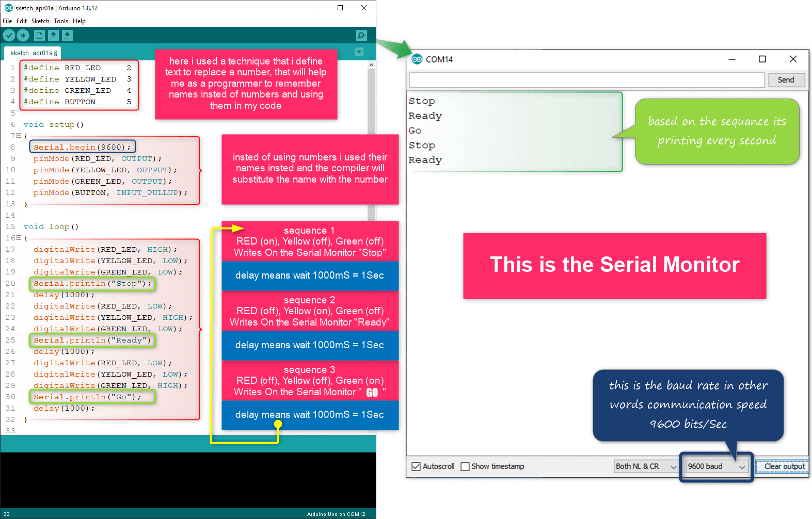This screenshot has width=812, height=519.
Task: Click 'Serial.println("Stop");' line
Action: (93, 283)
